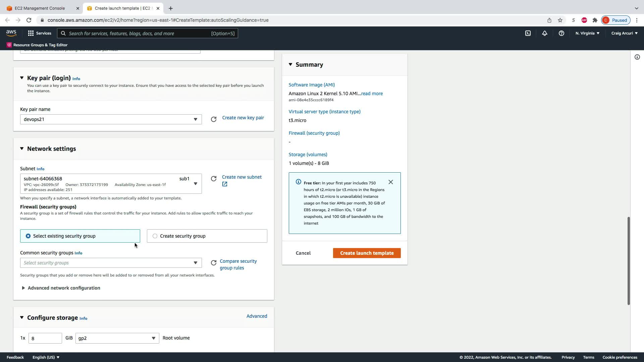Choose Select existing security group option
Viewport: 644px width, 362px height.
[28, 236]
